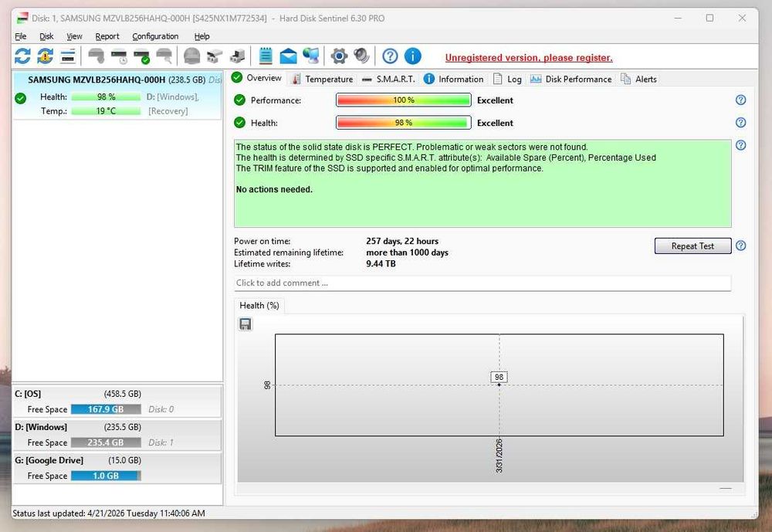Click the disk icon with green checkmark

(x=142, y=56)
